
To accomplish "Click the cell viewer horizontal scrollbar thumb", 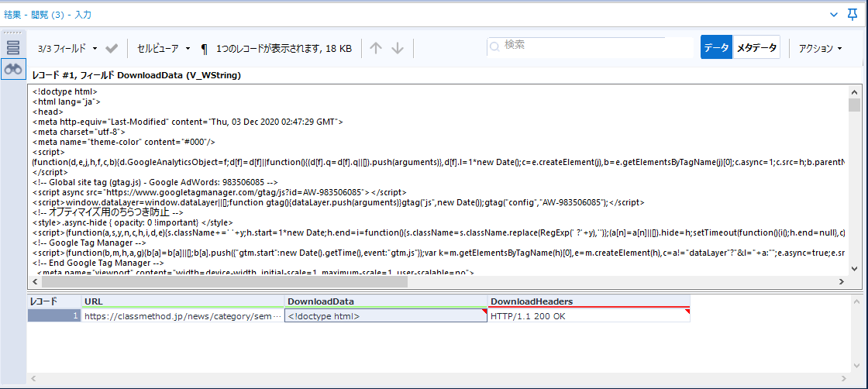I will 225,281.
